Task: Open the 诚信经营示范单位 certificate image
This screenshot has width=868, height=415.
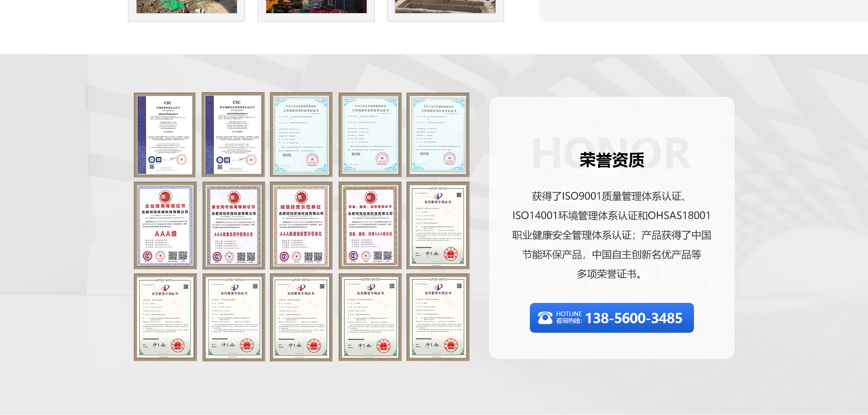Action: tap(301, 225)
